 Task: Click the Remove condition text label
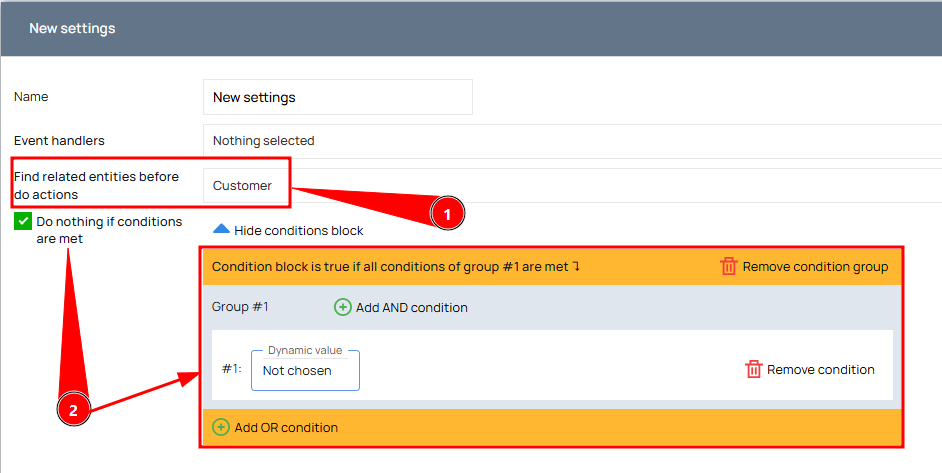(821, 370)
